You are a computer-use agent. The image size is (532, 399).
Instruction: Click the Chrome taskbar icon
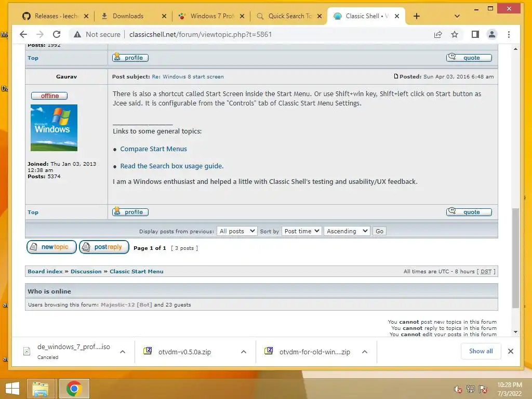(x=74, y=389)
